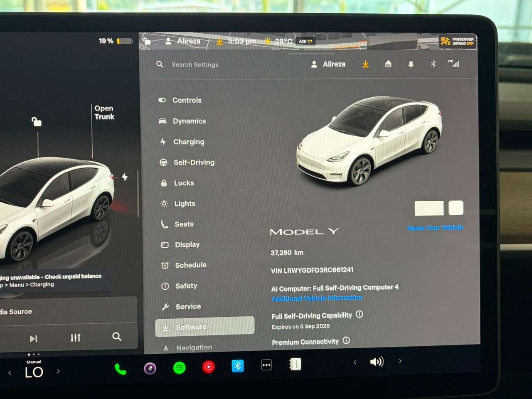The height and width of the screenshot is (399, 532).
Task: Increase volume with the right chevron
Action: point(400,361)
